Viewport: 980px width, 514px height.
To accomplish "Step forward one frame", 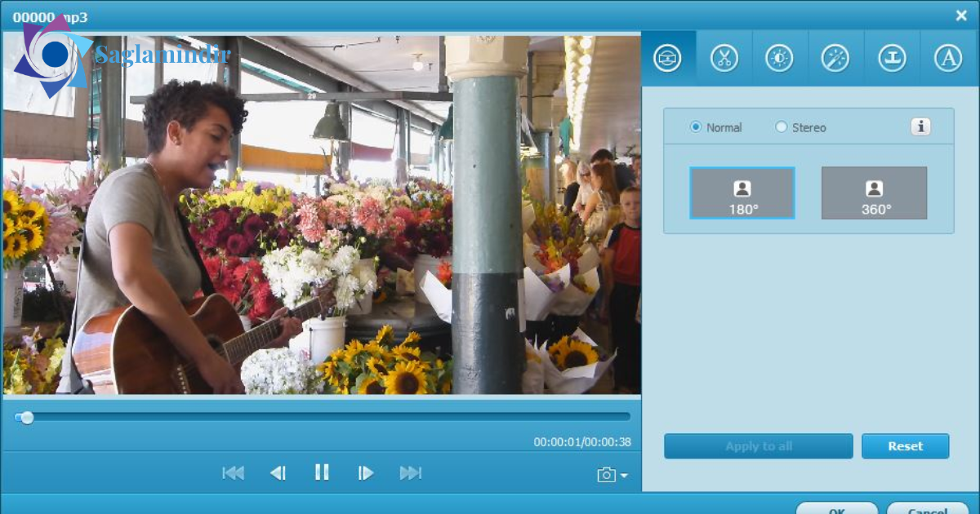I will coord(365,473).
